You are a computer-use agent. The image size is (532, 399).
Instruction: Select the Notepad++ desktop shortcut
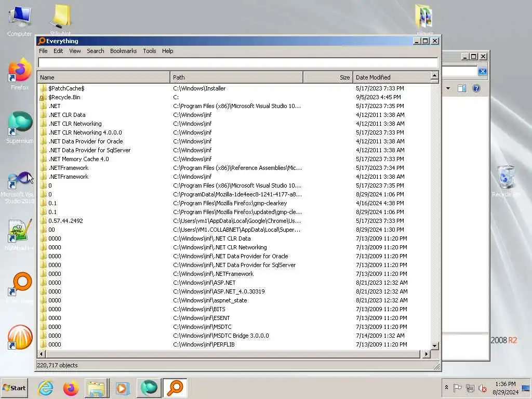coord(20,234)
